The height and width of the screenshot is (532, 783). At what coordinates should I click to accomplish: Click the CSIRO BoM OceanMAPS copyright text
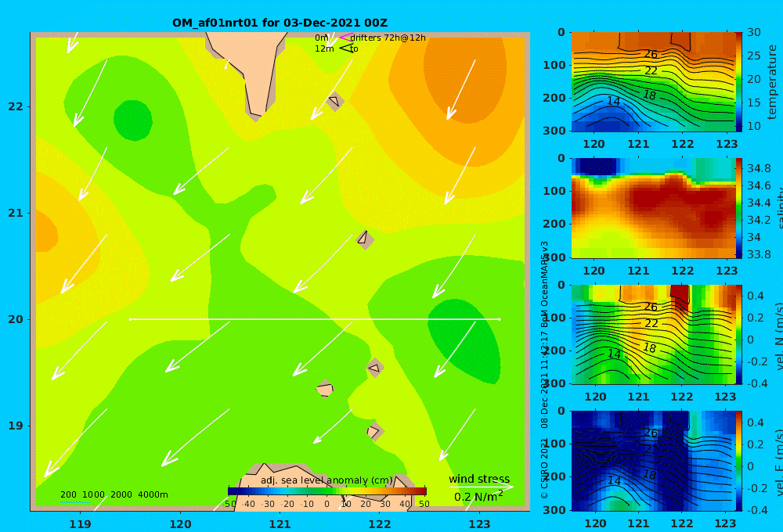[544, 369]
